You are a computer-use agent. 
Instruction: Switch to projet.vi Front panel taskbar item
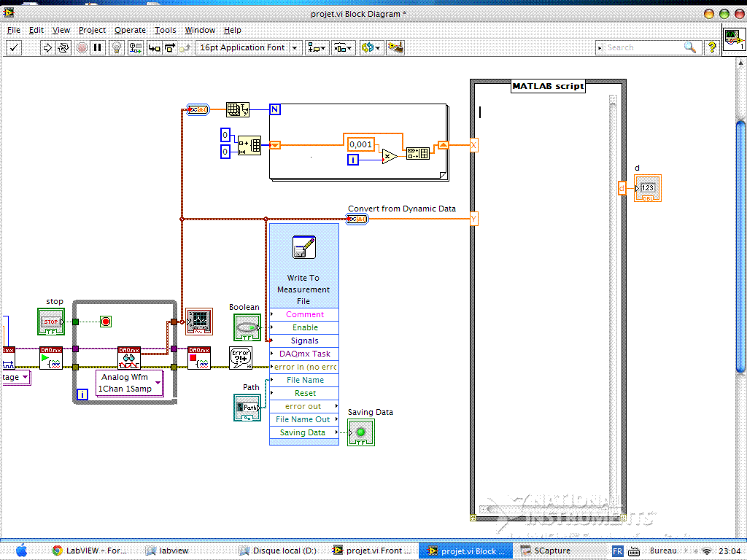point(371,551)
